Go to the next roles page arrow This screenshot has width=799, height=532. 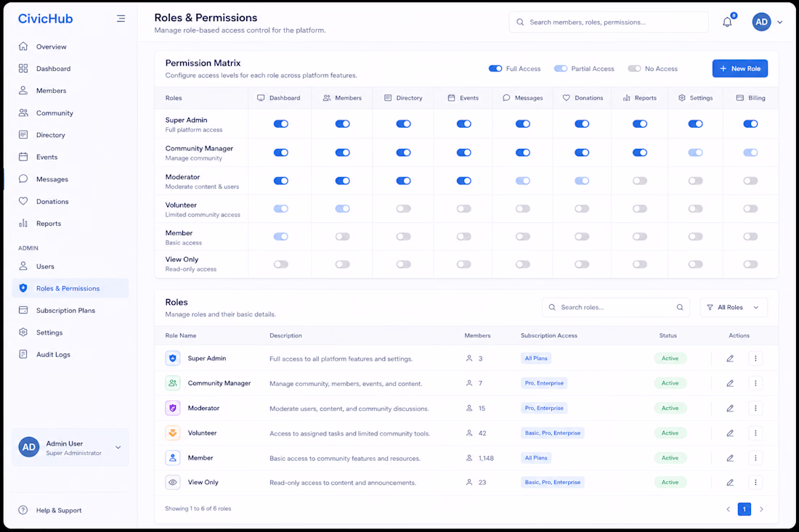[761, 509]
